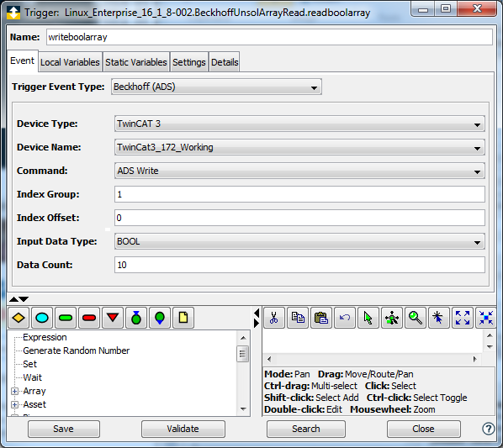The width and height of the screenshot is (503, 448).
Task: Click the canvas horizontal scroll right arrow
Action: [x=475, y=359]
